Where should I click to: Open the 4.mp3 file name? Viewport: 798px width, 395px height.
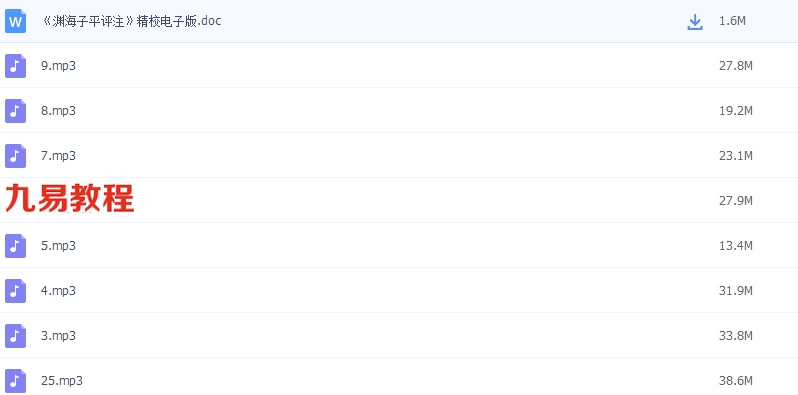[x=59, y=291]
